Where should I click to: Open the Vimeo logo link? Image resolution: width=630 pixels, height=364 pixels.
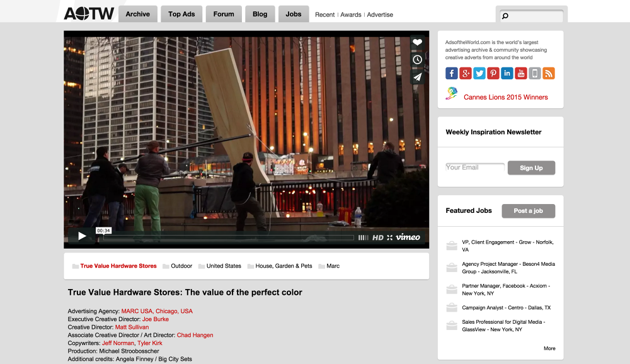click(408, 237)
